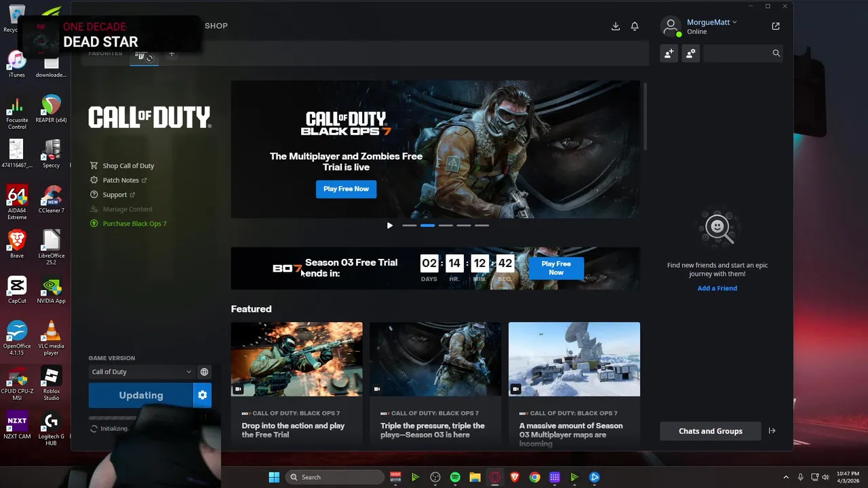Click Play Free Now beside the countdown
This screenshot has height=488, width=868.
(x=556, y=268)
